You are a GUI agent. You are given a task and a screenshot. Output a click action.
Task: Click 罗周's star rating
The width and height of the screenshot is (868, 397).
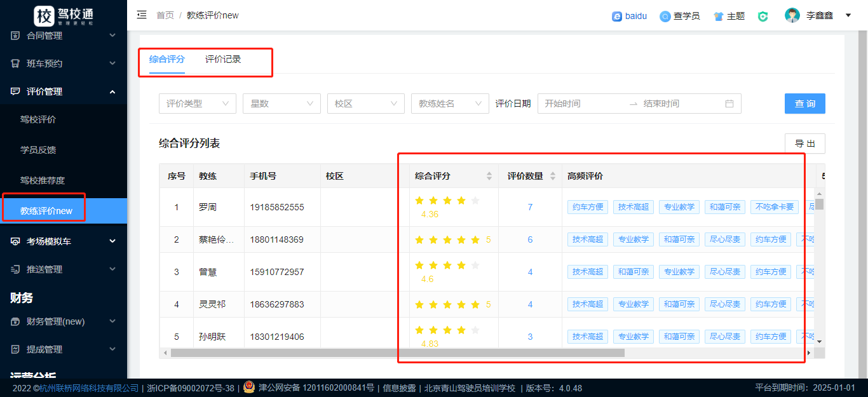[447, 201]
